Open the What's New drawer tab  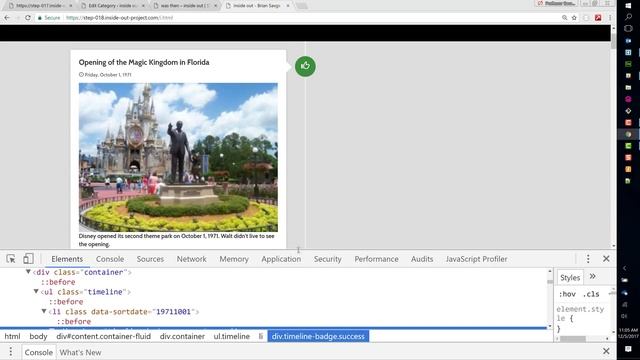(80, 352)
